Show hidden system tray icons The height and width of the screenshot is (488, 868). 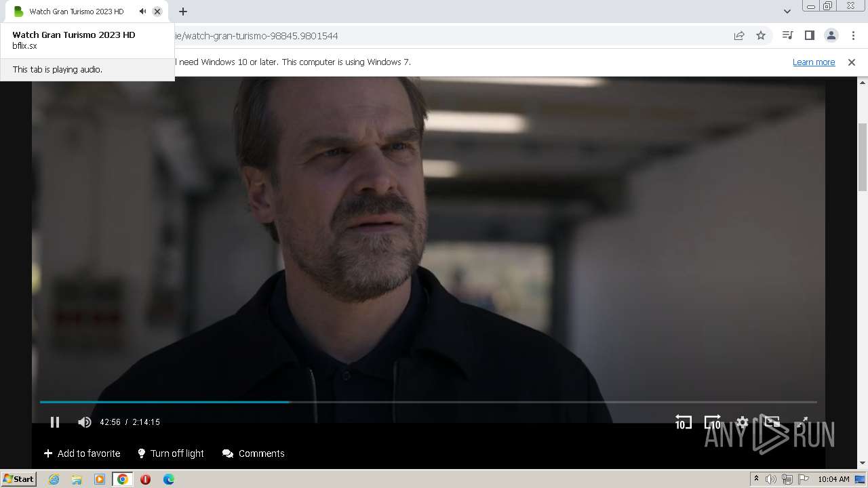756,479
